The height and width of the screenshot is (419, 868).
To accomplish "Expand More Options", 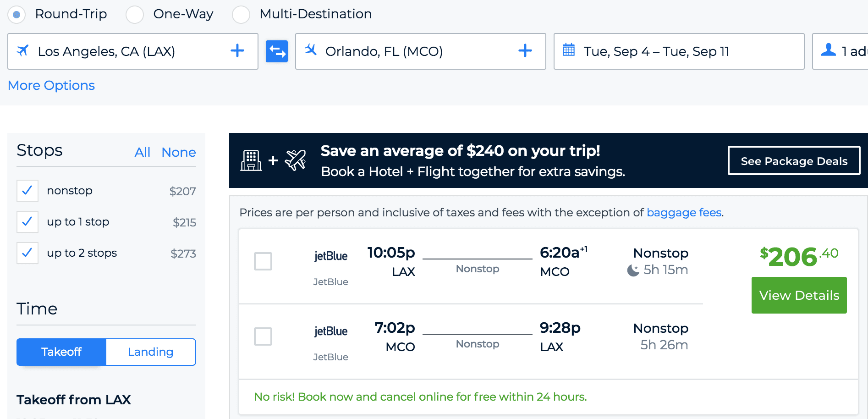I will [x=51, y=85].
